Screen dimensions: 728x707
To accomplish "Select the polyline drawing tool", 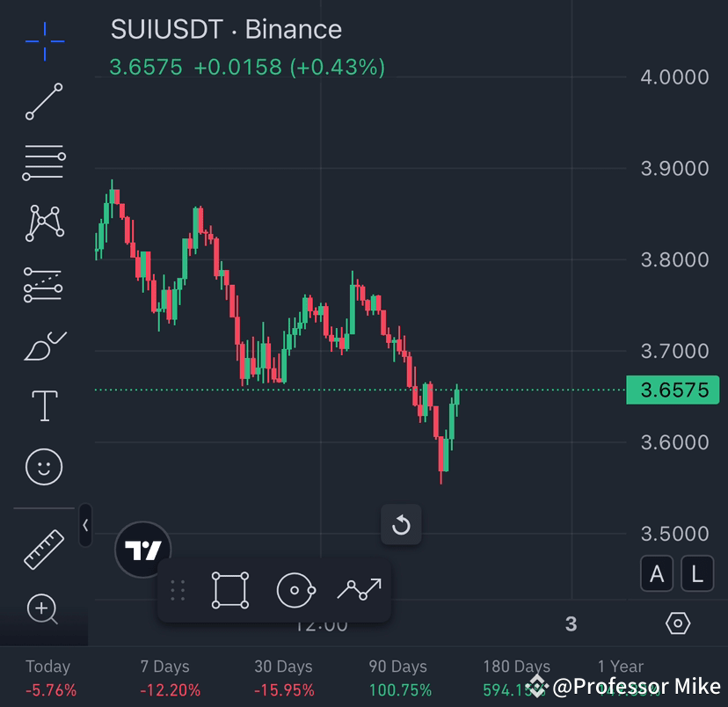I will pos(42,285).
